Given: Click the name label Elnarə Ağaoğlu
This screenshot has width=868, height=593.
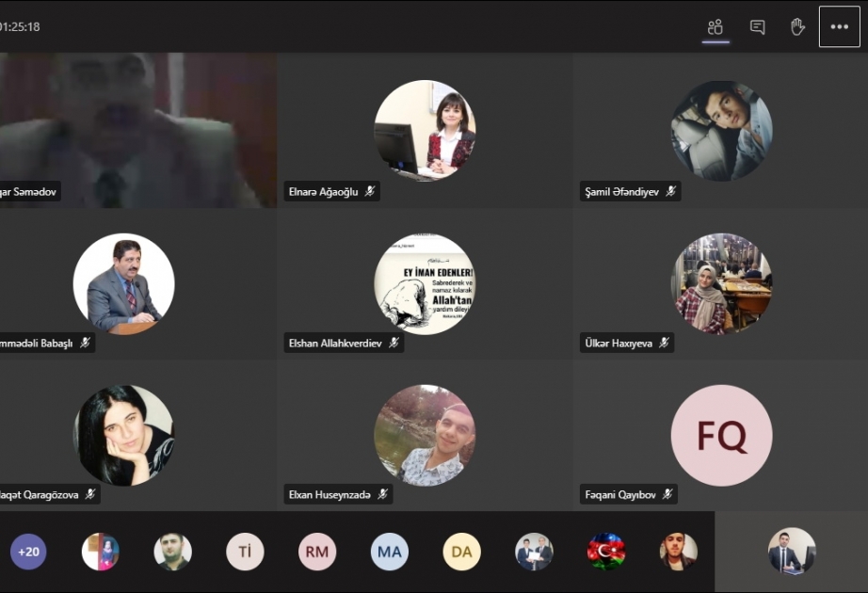Looking at the screenshot, I should tap(323, 192).
